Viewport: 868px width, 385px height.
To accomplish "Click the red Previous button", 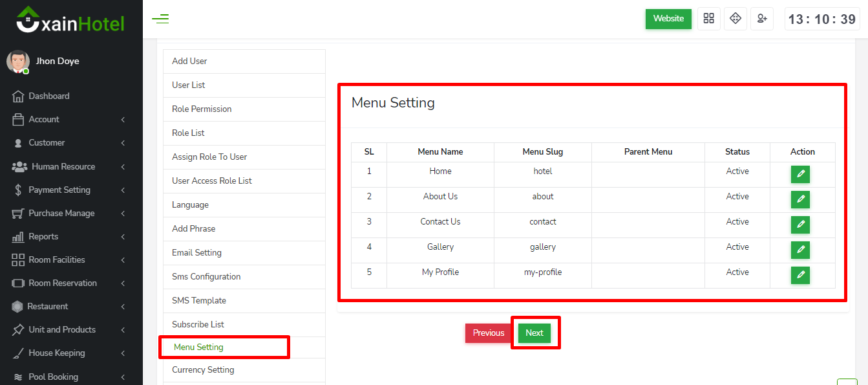I will click(488, 333).
